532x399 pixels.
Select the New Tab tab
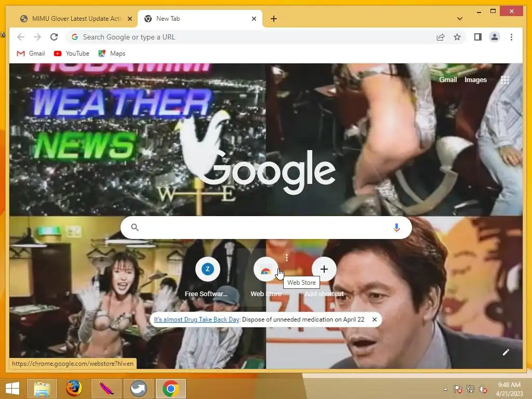[x=199, y=19]
